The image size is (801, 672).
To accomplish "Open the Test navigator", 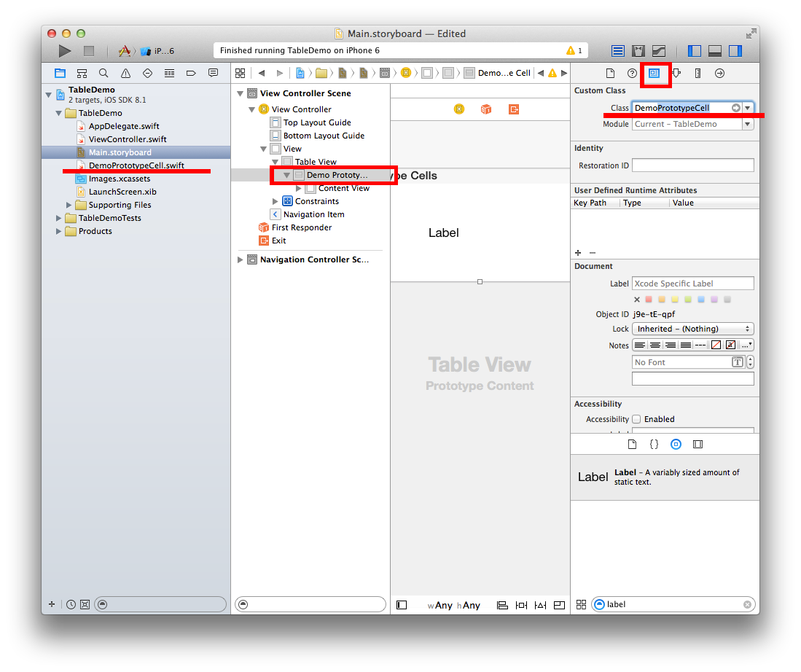I will click(148, 73).
